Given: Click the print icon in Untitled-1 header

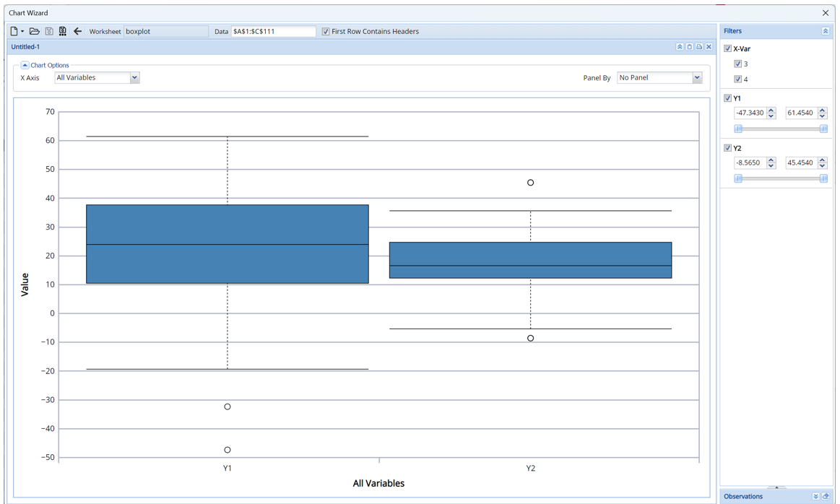Looking at the screenshot, I should [x=699, y=47].
